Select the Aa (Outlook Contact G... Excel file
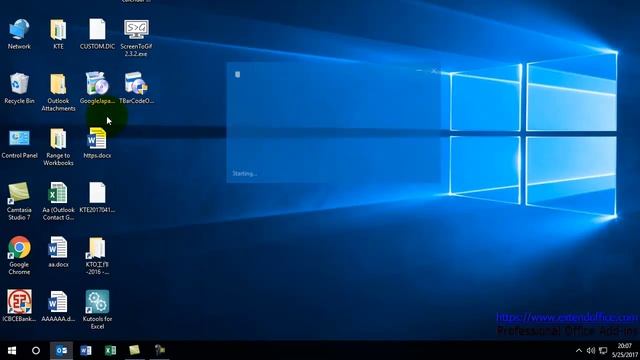The height and width of the screenshot is (360, 640). pyautogui.click(x=58, y=201)
